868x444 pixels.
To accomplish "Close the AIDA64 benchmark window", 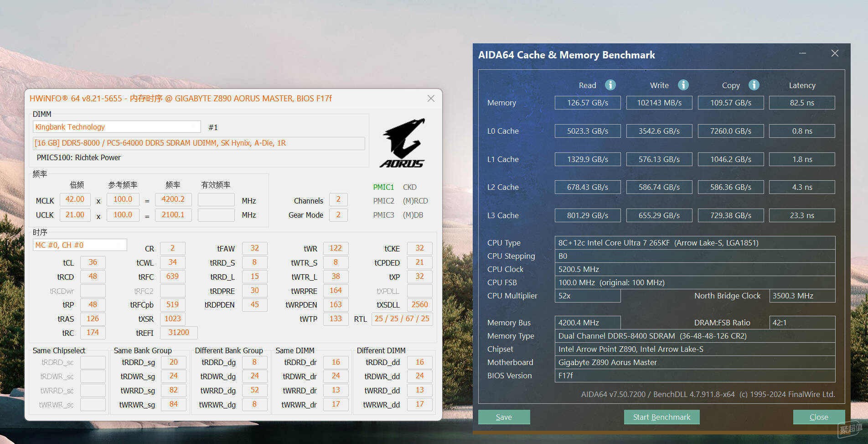I will [x=835, y=53].
